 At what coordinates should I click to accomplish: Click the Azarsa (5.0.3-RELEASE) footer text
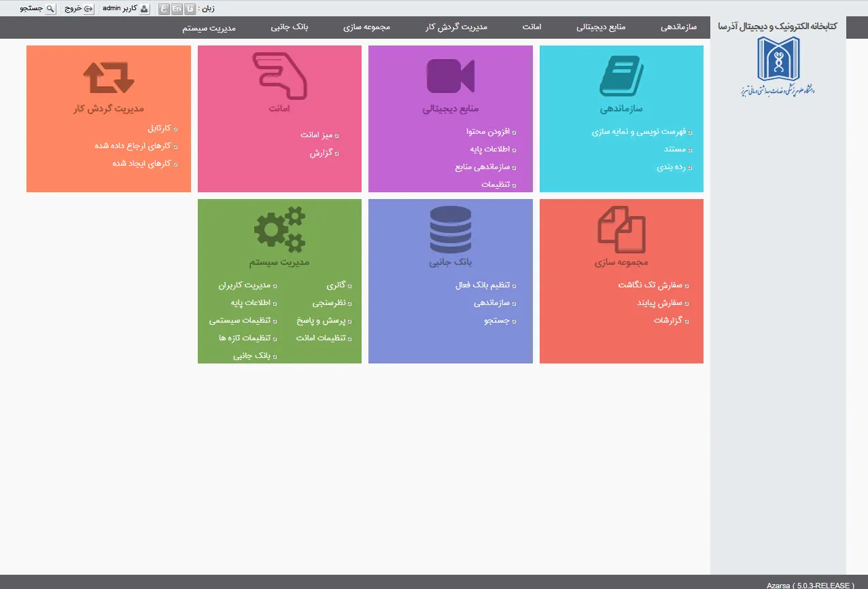810,585
